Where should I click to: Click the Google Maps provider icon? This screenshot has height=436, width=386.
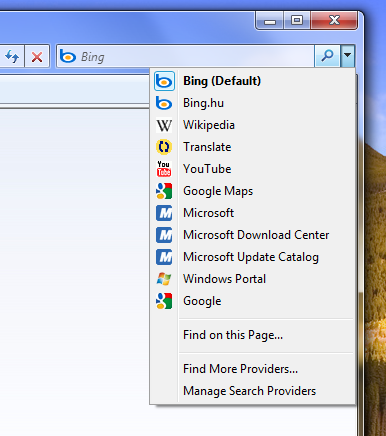[164, 191]
